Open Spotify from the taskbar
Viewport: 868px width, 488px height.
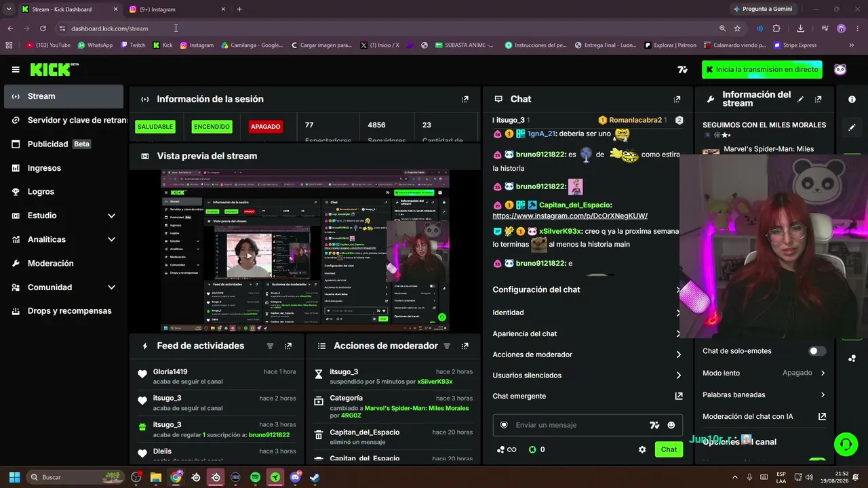coord(255,477)
